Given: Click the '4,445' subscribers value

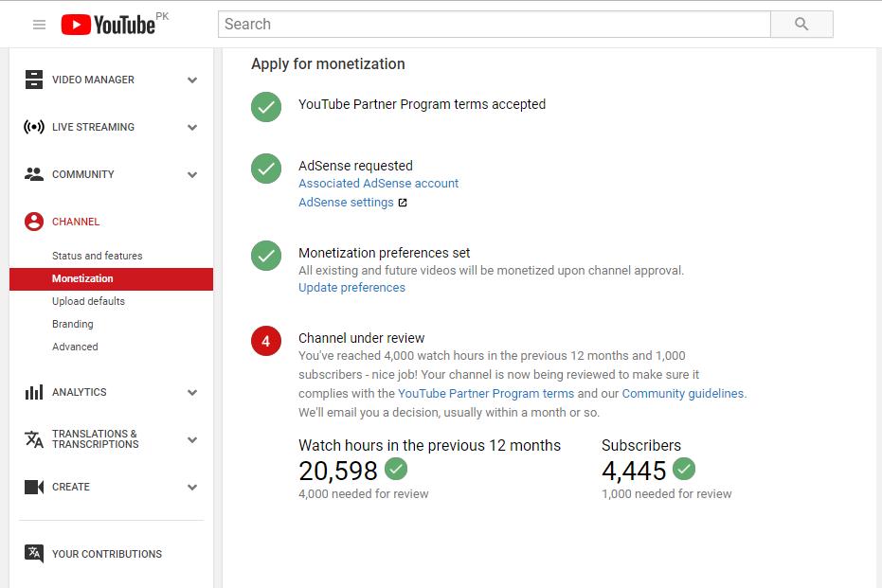Looking at the screenshot, I should tap(634, 472).
